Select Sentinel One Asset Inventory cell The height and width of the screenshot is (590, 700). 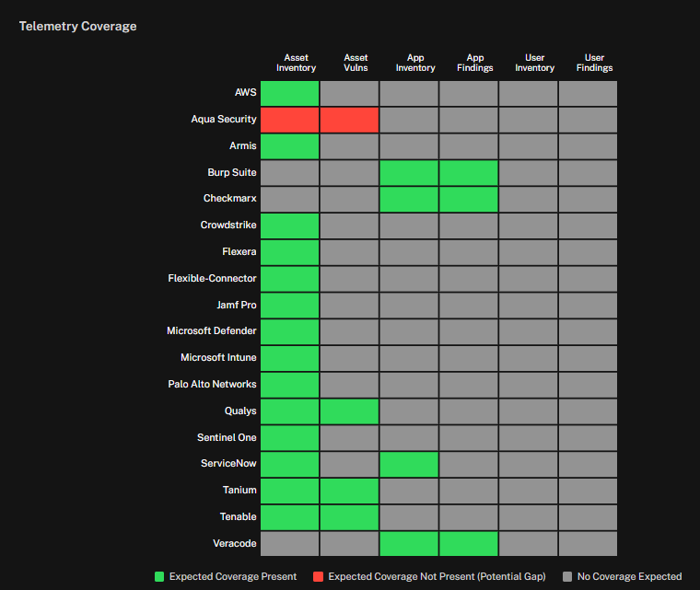[290, 438]
